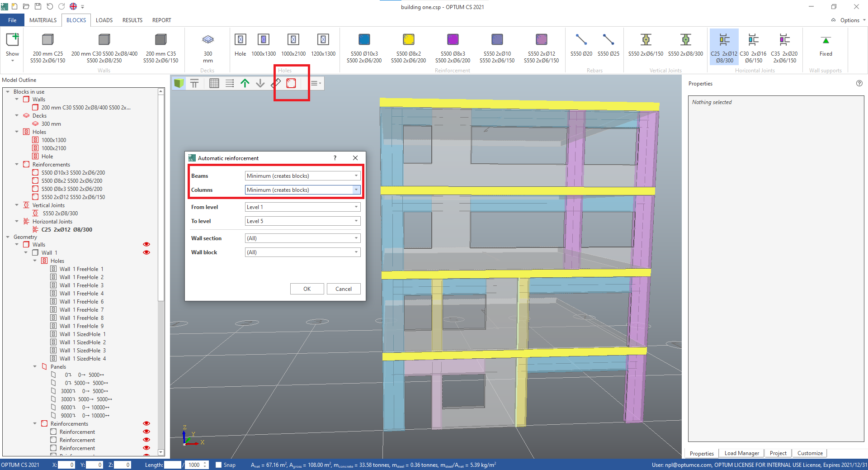
Task: Click the Length input field
Action: tap(172, 465)
